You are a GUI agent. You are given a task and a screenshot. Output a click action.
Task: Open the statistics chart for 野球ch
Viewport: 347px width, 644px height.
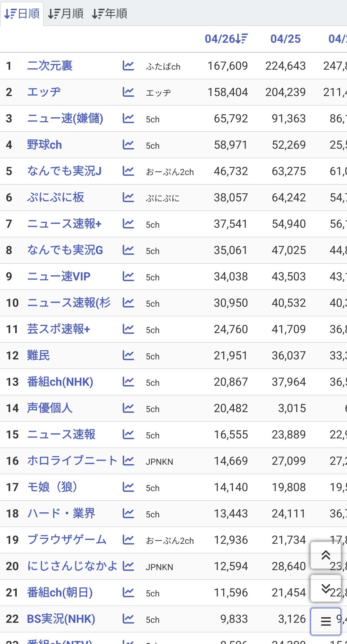pos(128,145)
